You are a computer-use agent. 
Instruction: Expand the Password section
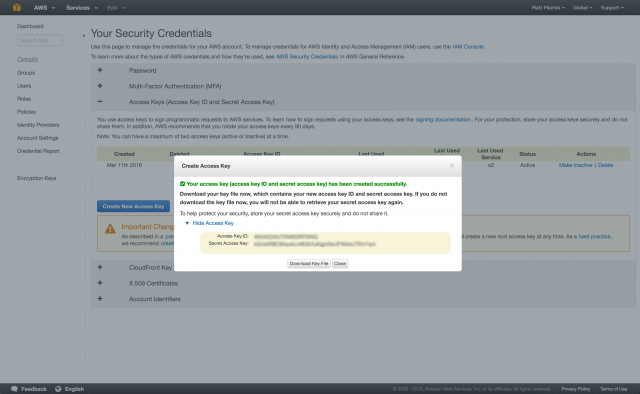(100, 70)
